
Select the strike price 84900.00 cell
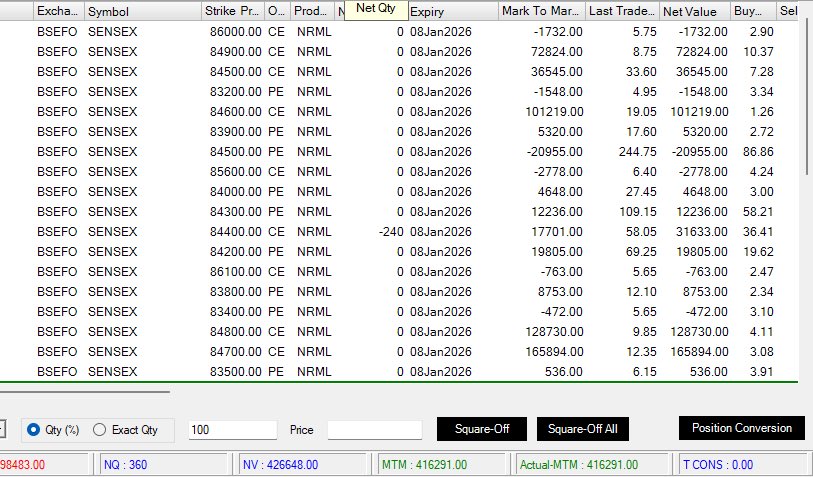(235, 52)
